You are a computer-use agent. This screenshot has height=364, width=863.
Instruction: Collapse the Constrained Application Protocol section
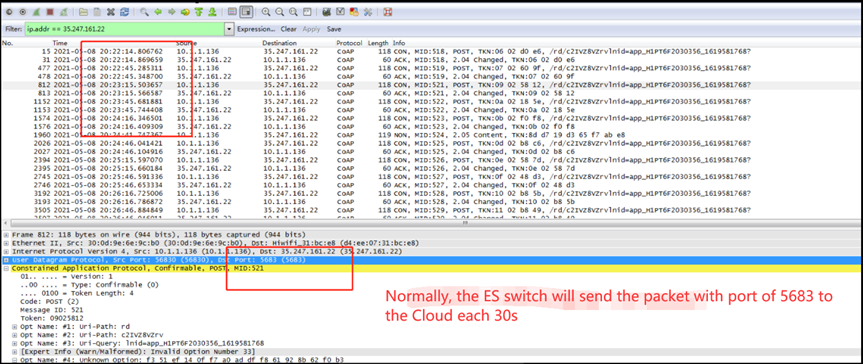coord(6,268)
